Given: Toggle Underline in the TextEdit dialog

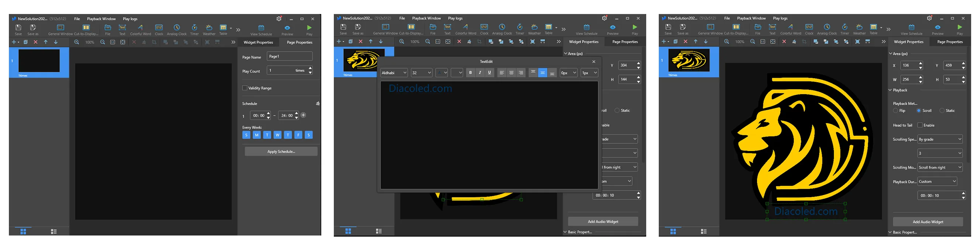Looking at the screenshot, I should point(490,73).
